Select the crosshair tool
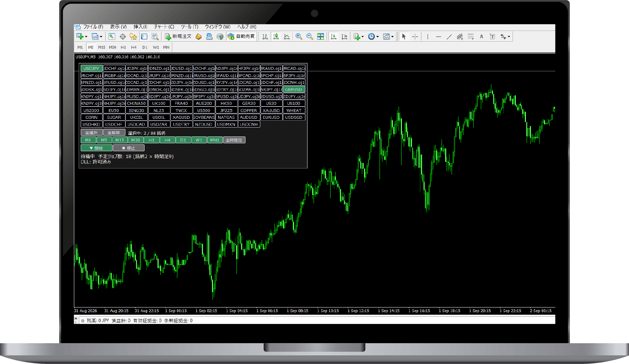The width and height of the screenshot is (629, 364). (415, 36)
